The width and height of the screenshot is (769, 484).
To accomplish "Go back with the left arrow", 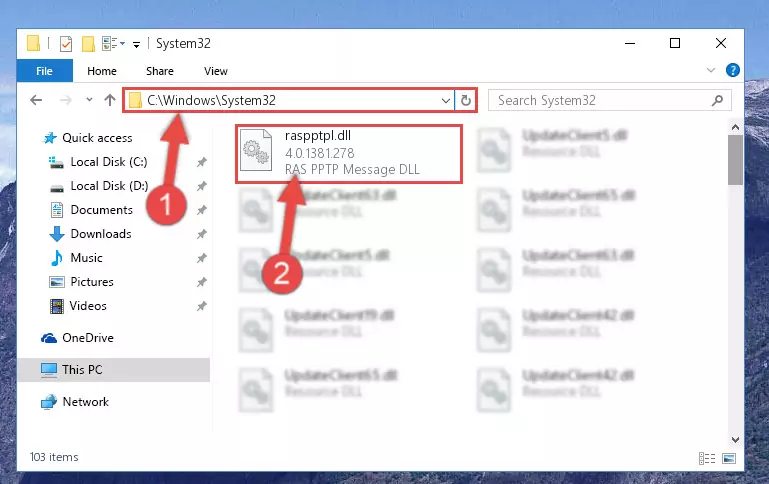I will (x=36, y=100).
